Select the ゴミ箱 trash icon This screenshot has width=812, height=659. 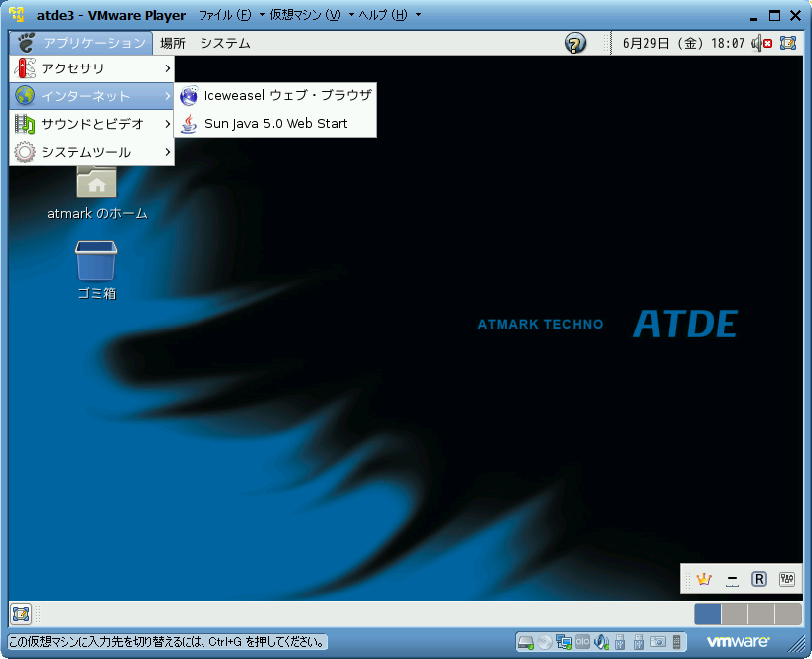pyautogui.click(x=97, y=261)
